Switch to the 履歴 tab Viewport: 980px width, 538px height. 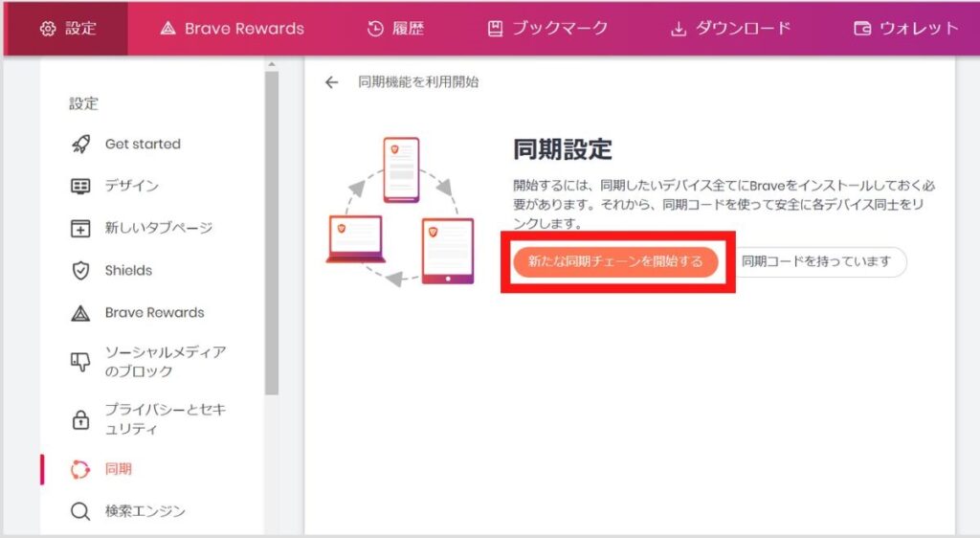[x=395, y=28]
